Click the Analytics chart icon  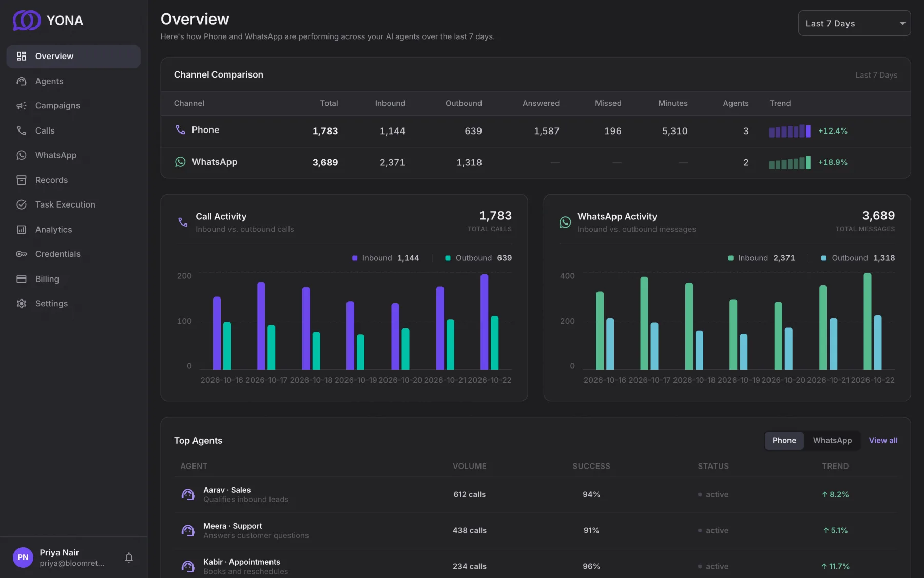[21, 230]
